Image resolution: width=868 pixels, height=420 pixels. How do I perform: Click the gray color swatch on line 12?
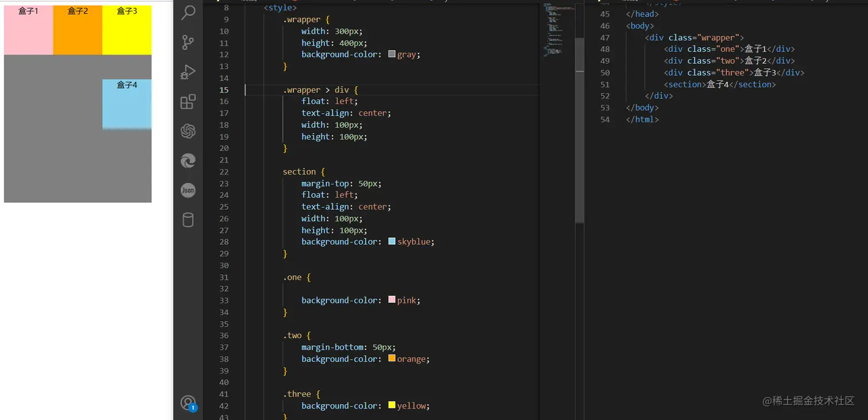pos(392,54)
